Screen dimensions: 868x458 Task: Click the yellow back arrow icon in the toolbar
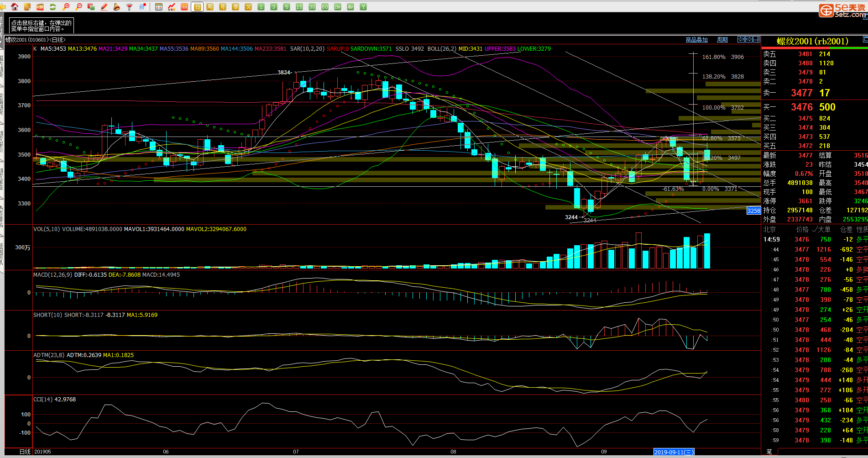[3, 7]
